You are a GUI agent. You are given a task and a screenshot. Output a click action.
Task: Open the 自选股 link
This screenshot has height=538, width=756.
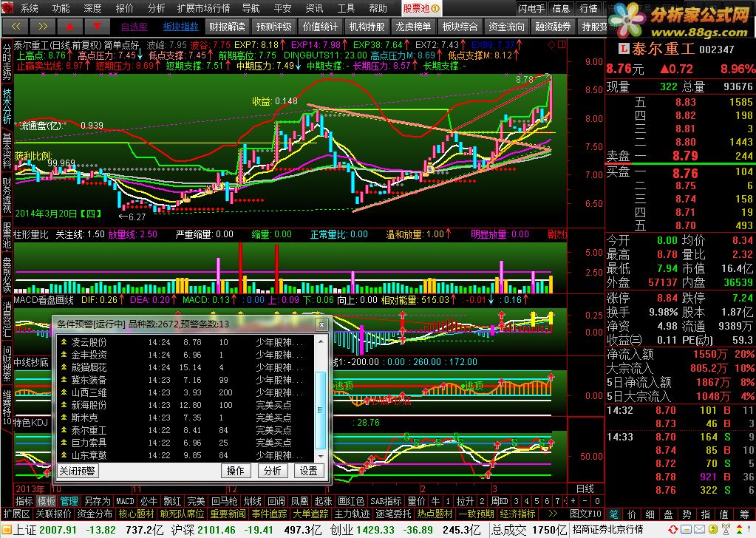click(134, 27)
